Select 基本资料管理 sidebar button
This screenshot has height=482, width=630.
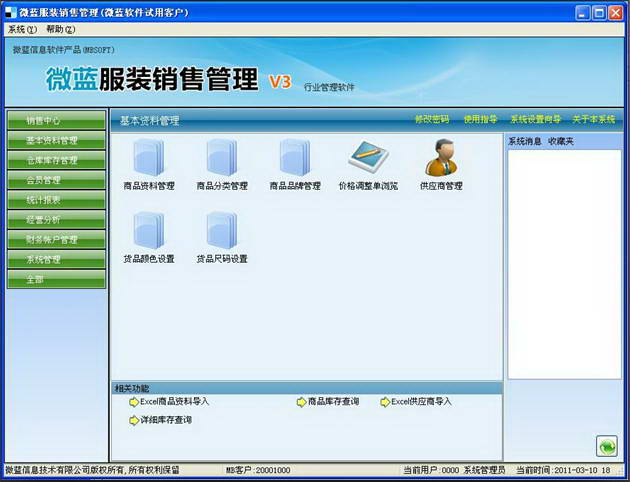tap(56, 140)
